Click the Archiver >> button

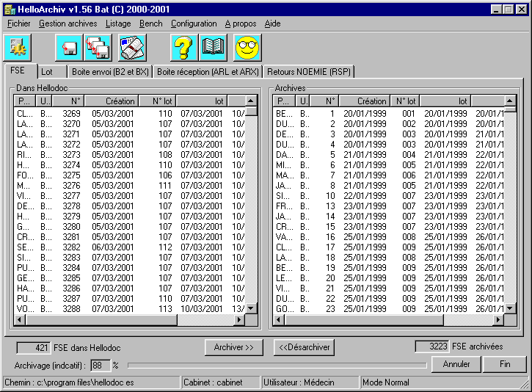point(234,347)
